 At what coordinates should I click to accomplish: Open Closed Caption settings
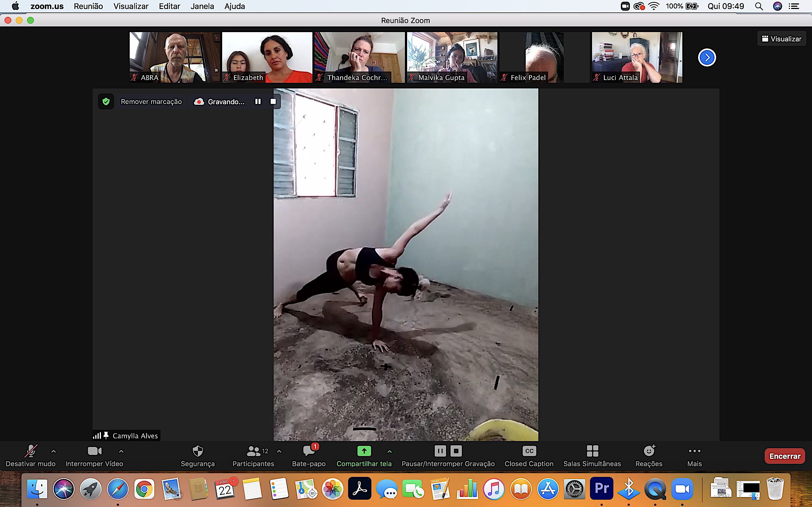[529, 451]
